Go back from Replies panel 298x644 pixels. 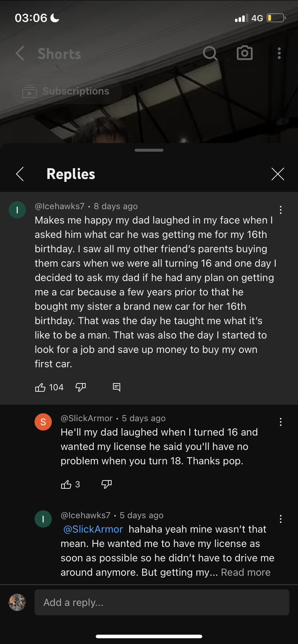click(x=20, y=174)
